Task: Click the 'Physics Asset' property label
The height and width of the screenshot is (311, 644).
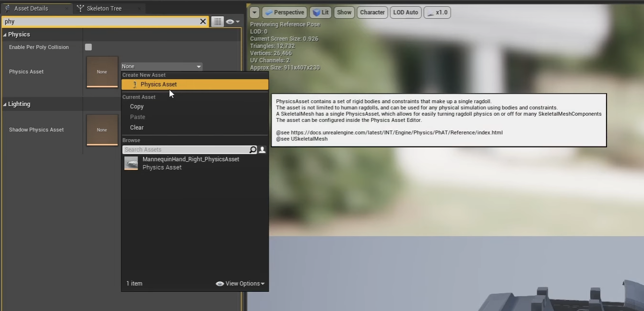Action: click(26, 72)
